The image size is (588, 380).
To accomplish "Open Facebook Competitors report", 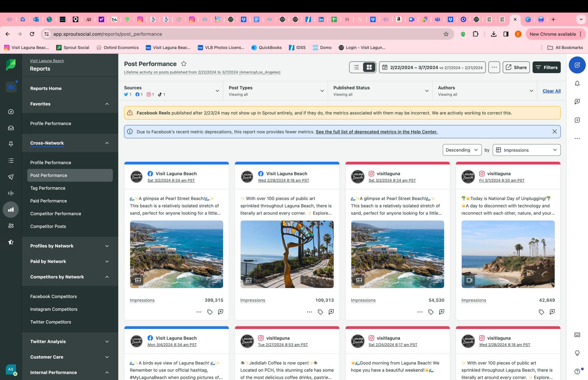I will [x=53, y=296].
